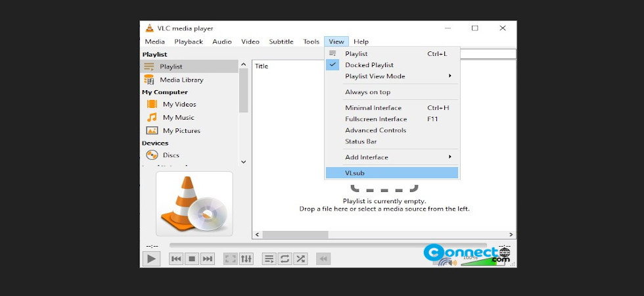Click playlist horizontal scroll left arrow
Image resolution: width=644 pixels, height=296 pixels.
coord(257,234)
